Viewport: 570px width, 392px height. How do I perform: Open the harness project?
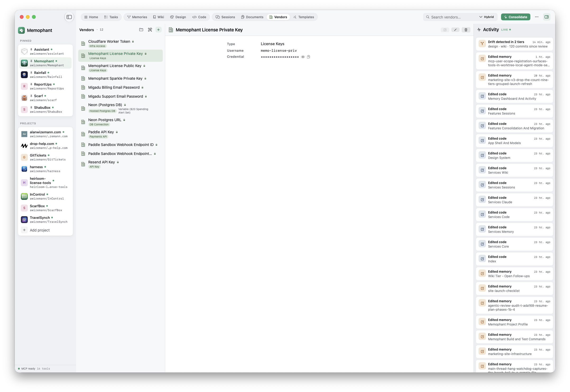[x=45, y=169]
